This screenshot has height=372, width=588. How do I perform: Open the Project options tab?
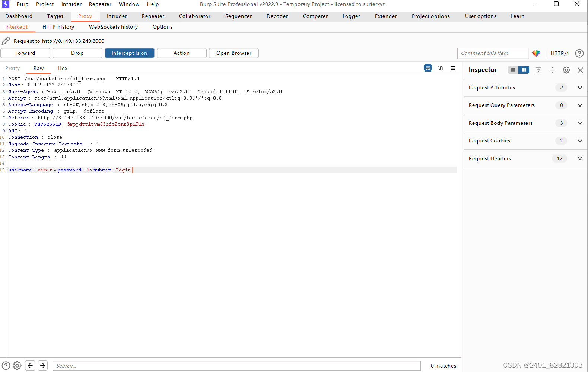(431, 16)
